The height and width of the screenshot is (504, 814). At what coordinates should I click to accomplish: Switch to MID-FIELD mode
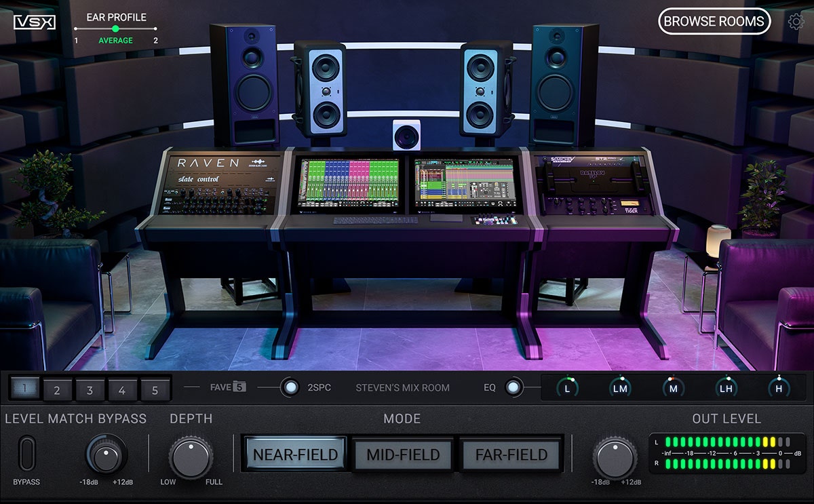point(403,454)
